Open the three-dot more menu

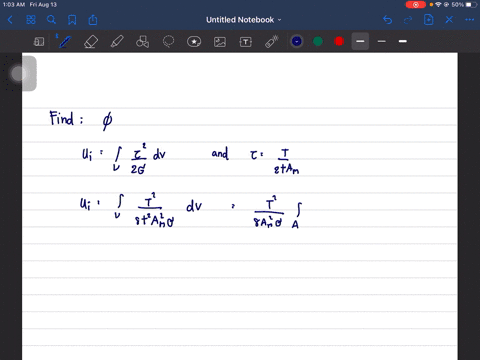click(470, 20)
